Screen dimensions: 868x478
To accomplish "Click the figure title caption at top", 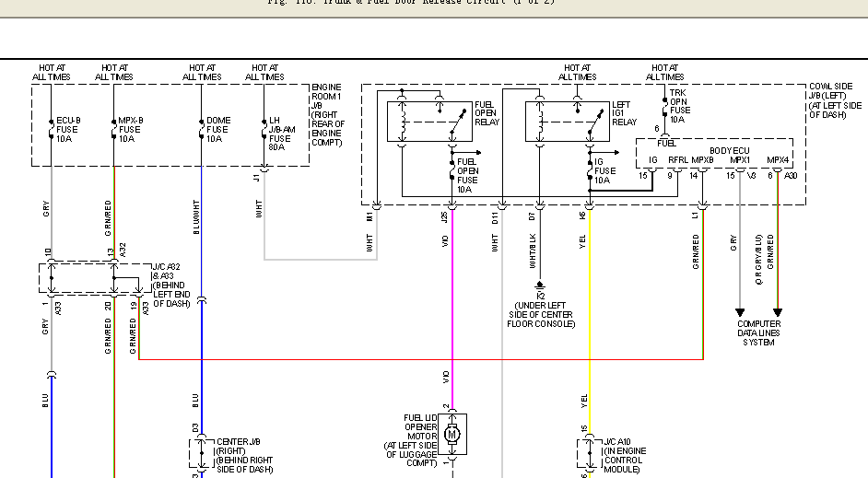I will point(411,2).
